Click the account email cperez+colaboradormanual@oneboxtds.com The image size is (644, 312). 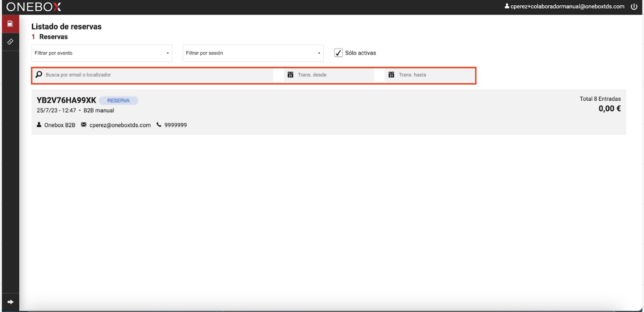click(567, 7)
